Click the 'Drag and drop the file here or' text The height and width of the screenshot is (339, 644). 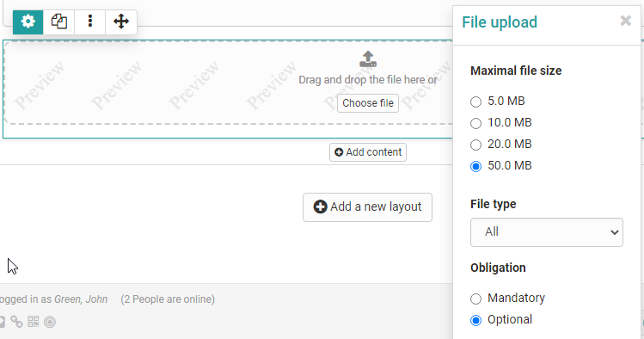click(x=368, y=80)
